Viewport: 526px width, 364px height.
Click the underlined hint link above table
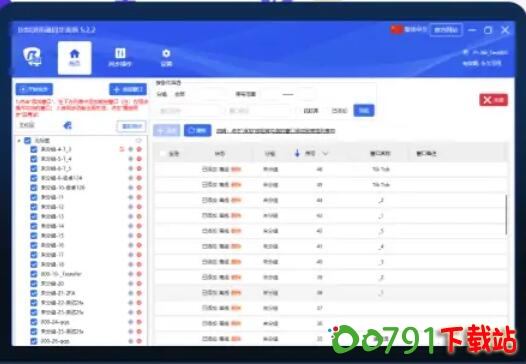(275, 131)
